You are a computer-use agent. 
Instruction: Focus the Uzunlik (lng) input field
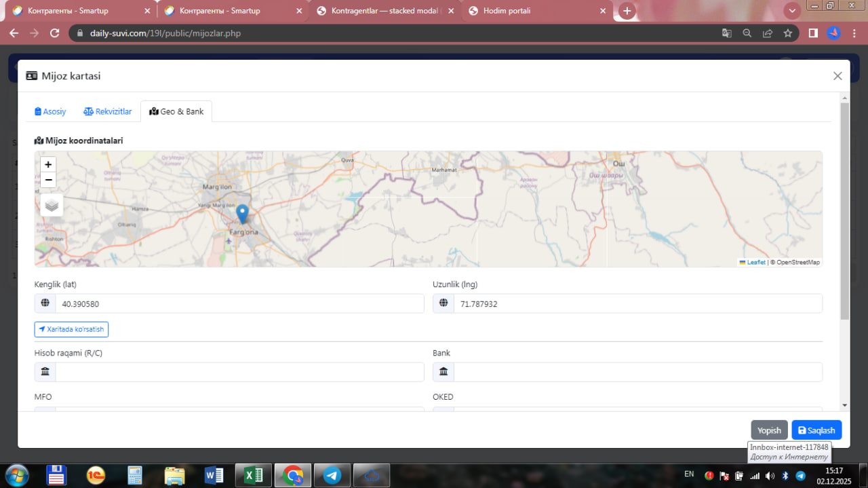click(637, 304)
